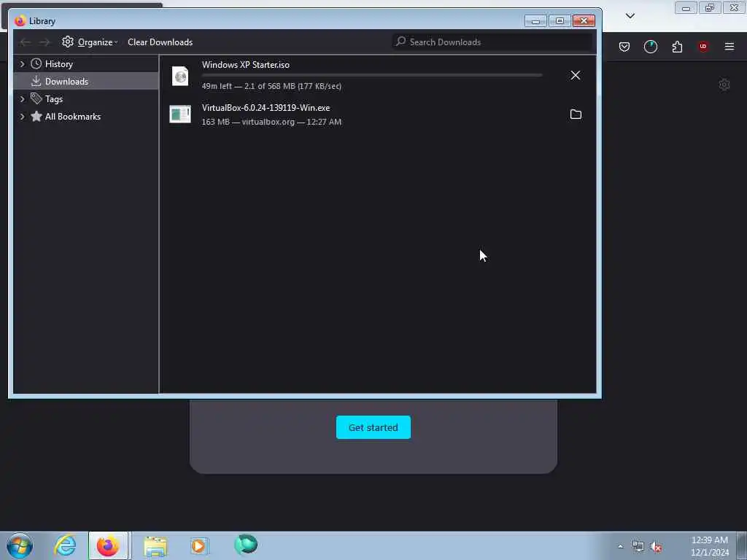Click the Firefox logo in Library title bar
747x560 pixels.
coord(20,21)
